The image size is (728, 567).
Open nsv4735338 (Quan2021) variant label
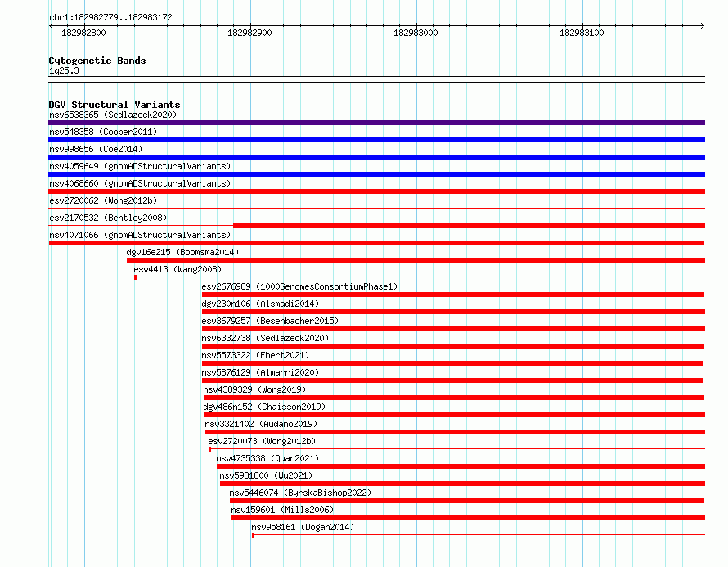267,458
